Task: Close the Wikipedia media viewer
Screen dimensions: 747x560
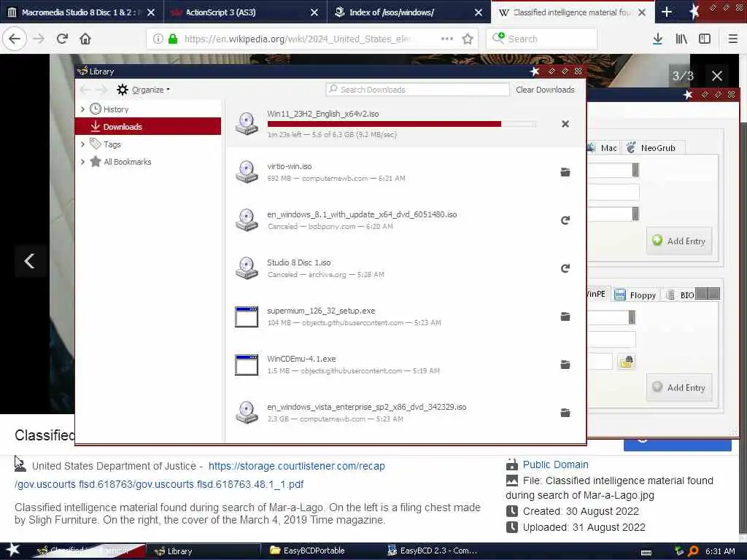Action: [x=716, y=76]
